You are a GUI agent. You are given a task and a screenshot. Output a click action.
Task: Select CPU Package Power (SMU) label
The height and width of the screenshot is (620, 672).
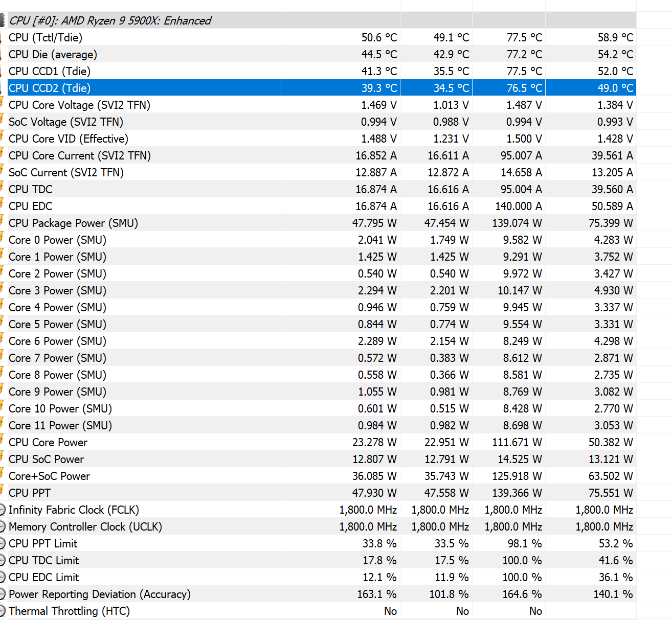click(73, 223)
